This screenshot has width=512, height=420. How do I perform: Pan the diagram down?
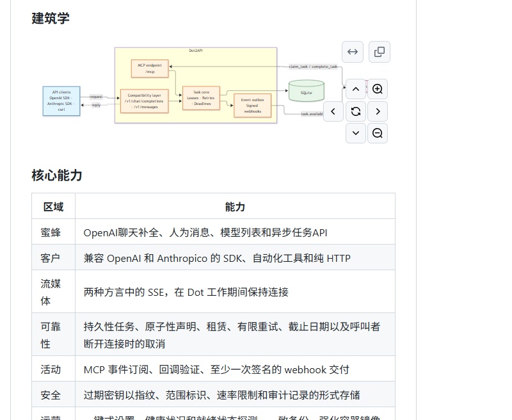click(x=356, y=133)
